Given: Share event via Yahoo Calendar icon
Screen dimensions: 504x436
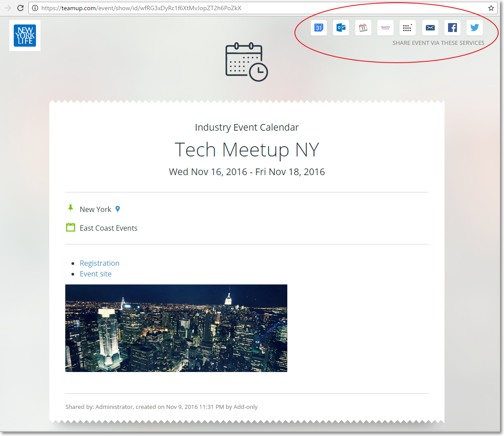Looking at the screenshot, I should pos(385,28).
